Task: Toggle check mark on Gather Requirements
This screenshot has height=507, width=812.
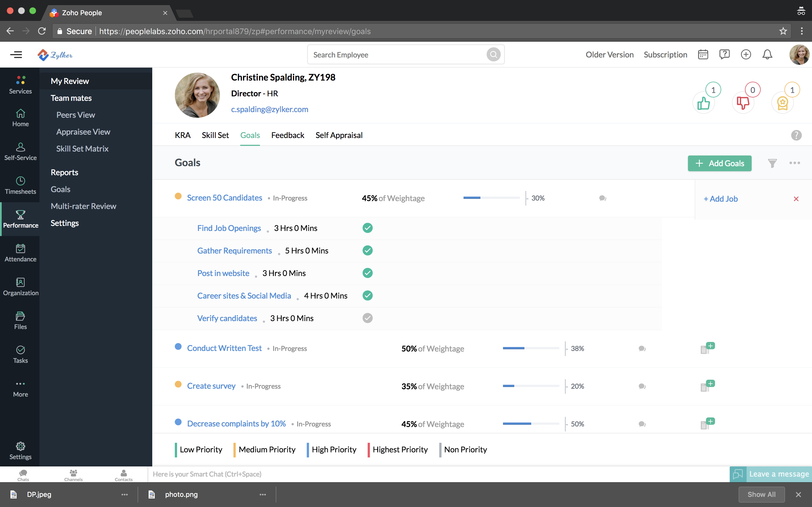Action: [x=367, y=250]
